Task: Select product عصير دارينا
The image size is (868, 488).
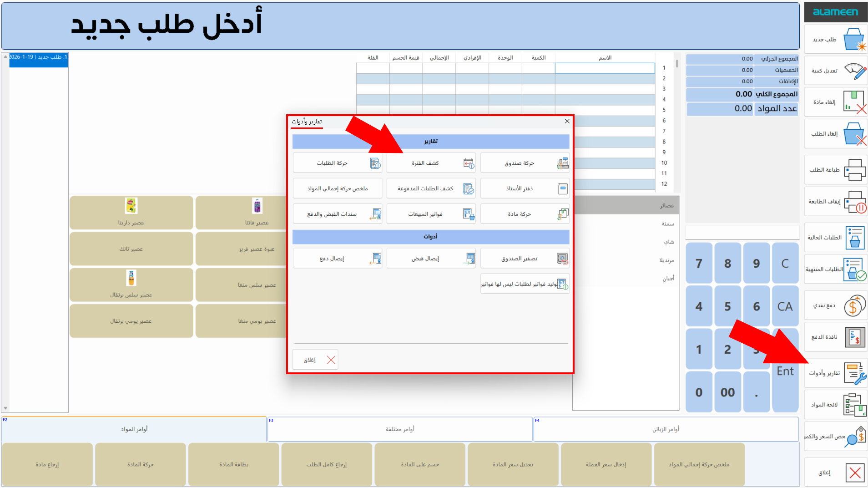Action: tap(131, 213)
